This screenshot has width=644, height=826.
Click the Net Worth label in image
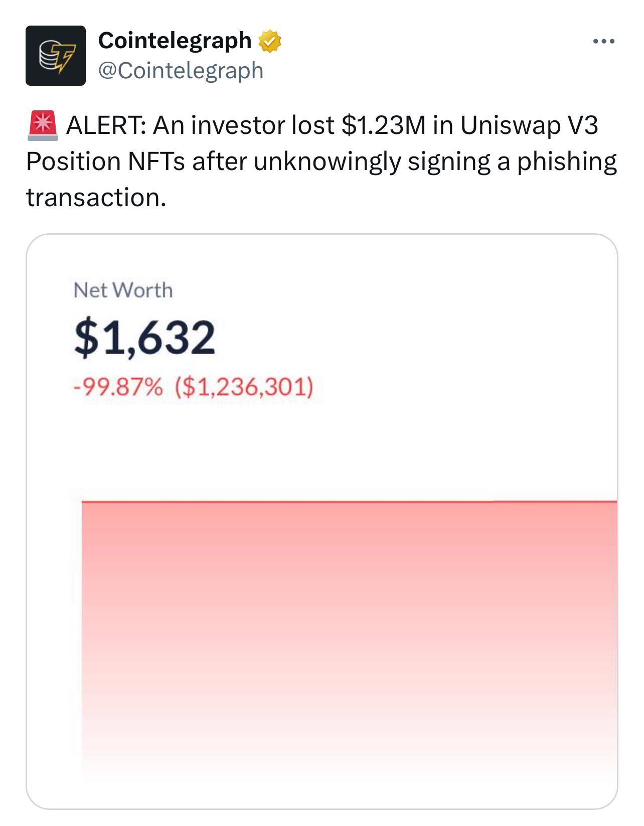(x=123, y=290)
